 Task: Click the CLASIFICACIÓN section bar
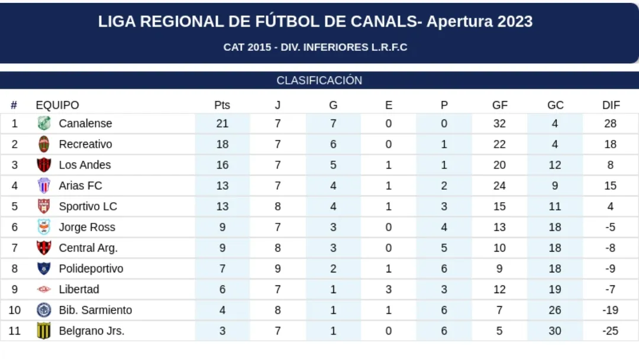click(x=319, y=80)
